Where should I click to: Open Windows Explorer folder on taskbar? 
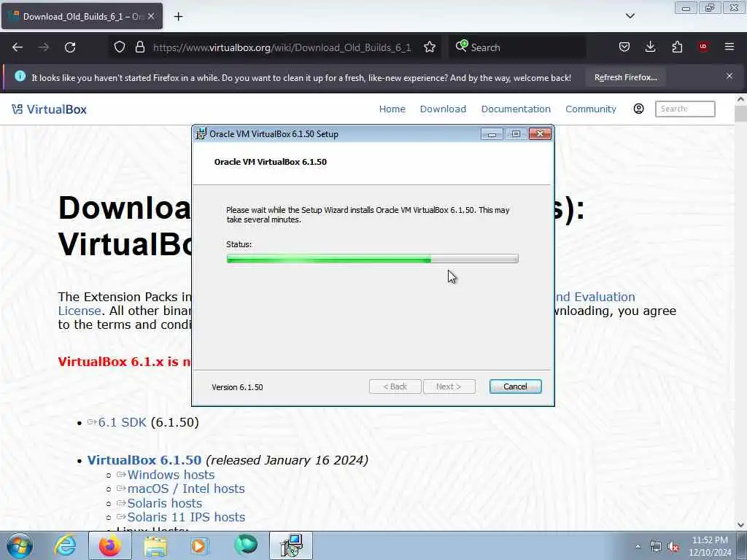(155, 545)
